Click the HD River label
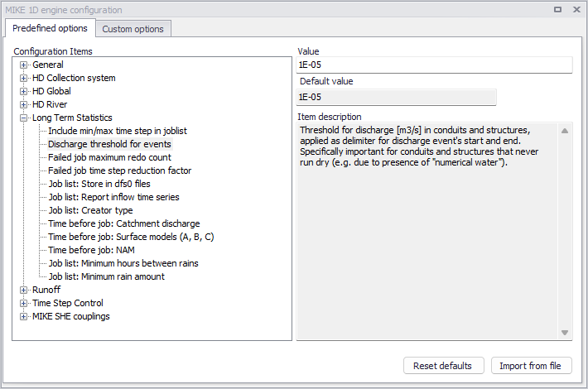 (x=50, y=104)
